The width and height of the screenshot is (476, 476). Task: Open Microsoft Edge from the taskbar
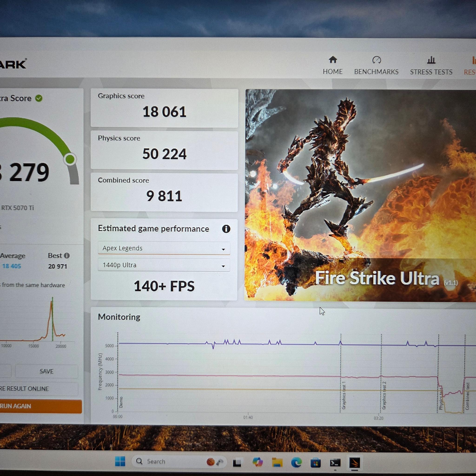[x=296, y=462]
